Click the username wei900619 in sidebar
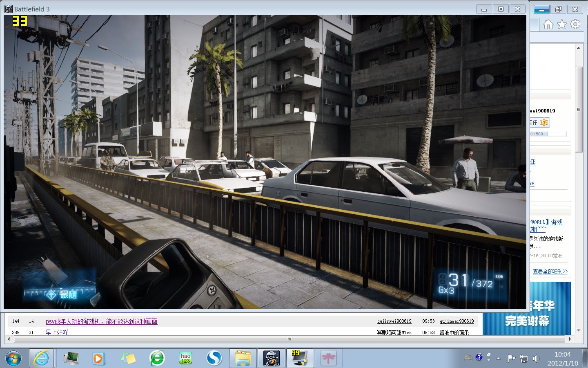Viewport: 588px width, 368px height. (x=543, y=111)
